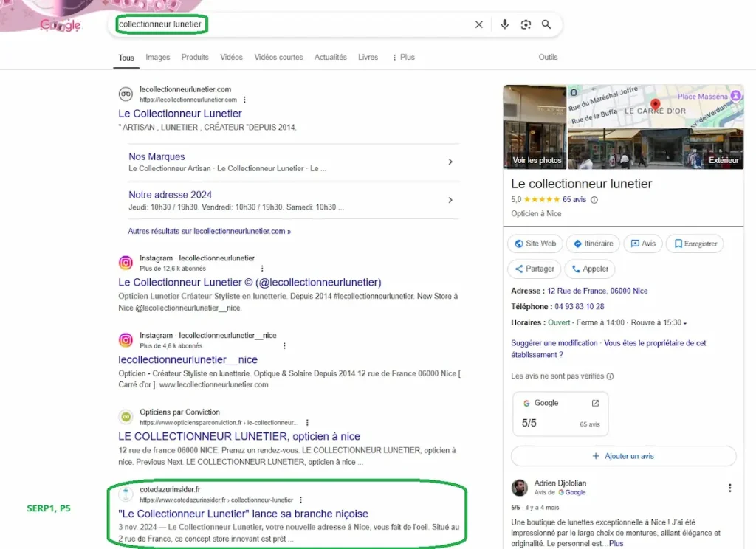Select the Tous tab
Image resolution: width=756 pixels, height=549 pixels.
click(x=126, y=58)
